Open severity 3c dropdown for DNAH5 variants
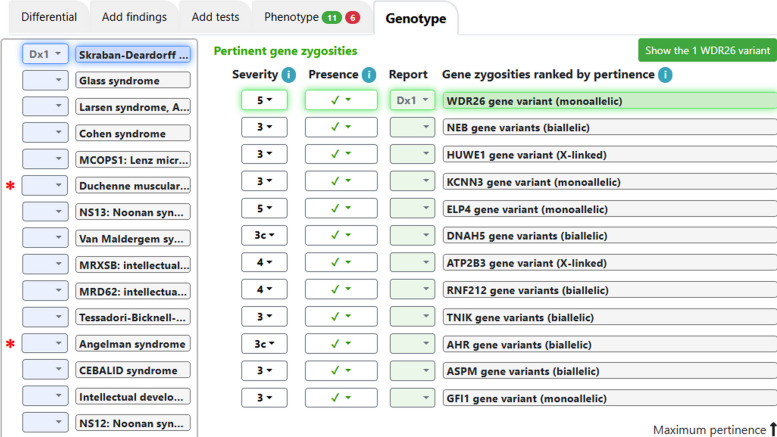The height and width of the screenshot is (437, 777). [264, 235]
